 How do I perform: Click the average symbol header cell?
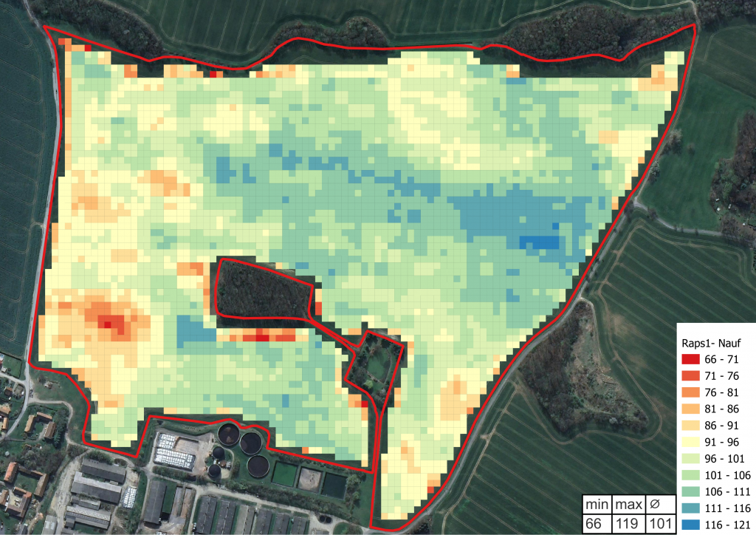point(660,505)
